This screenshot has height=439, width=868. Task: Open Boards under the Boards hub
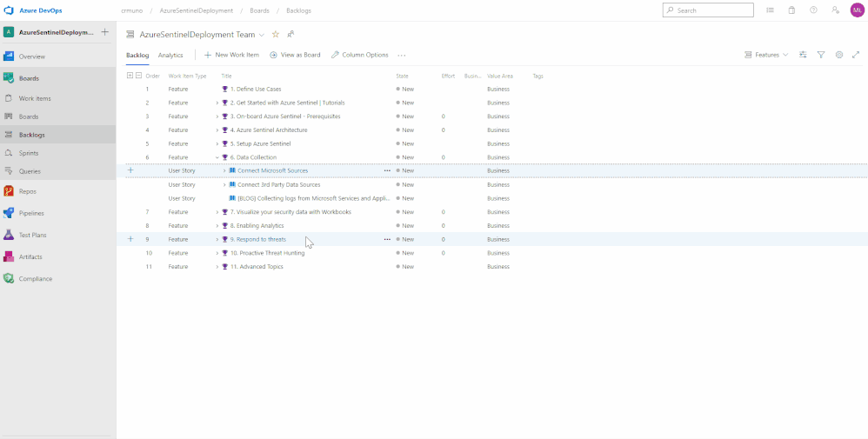click(x=29, y=116)
